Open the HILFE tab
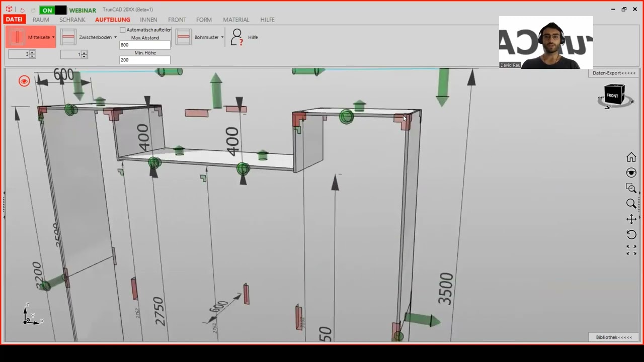Screen dimensions: 644x362 pos(267,20)
